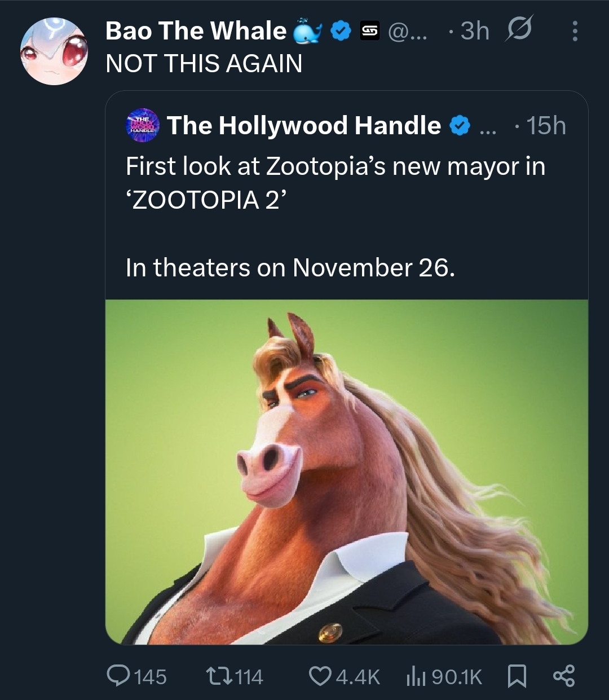Bookmark this post
Image resolution: width=609 pixels, height=700 pixels.
[x=517, y=676]
